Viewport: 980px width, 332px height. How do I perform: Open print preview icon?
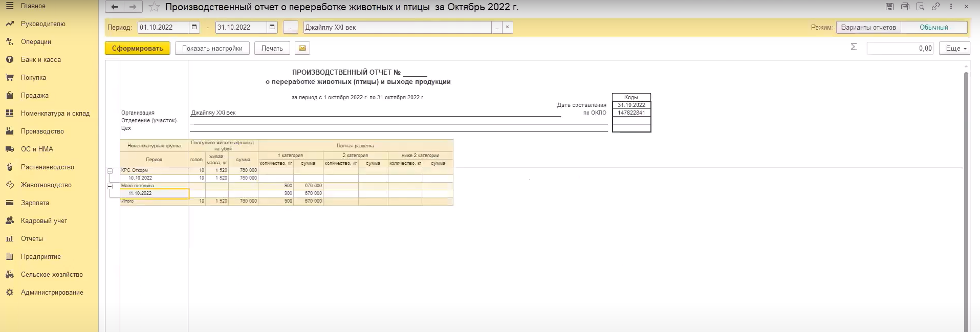point(920,7)
